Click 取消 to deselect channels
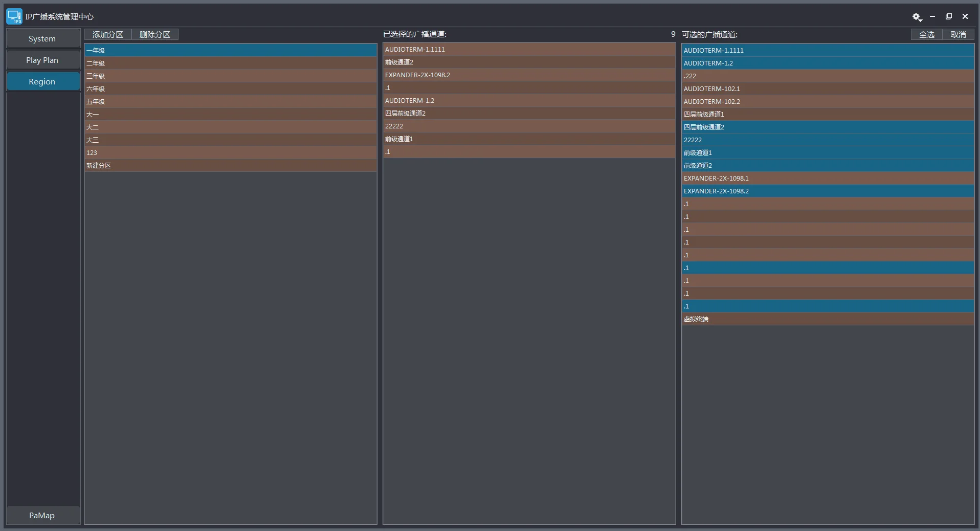The height and width of the screenshot is (531, 980). 958,34
